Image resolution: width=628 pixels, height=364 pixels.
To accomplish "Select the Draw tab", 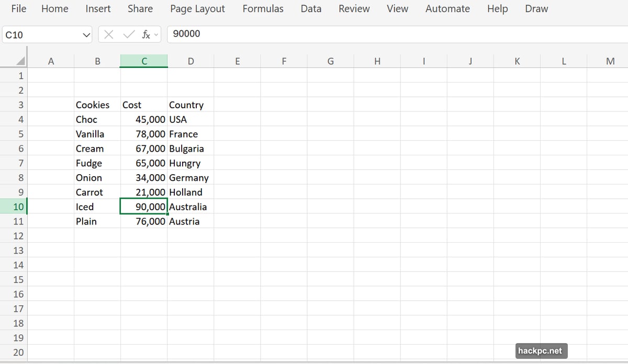I will pos(536,8).
